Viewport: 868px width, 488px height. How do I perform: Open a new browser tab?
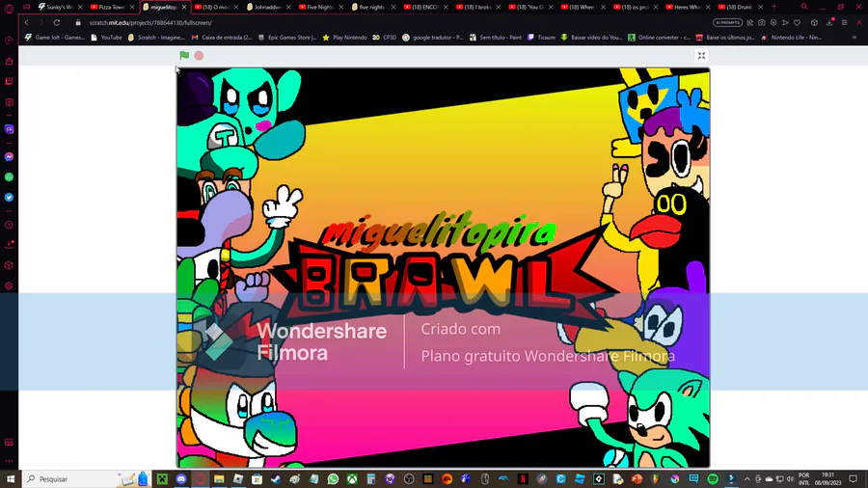point(773,7)
